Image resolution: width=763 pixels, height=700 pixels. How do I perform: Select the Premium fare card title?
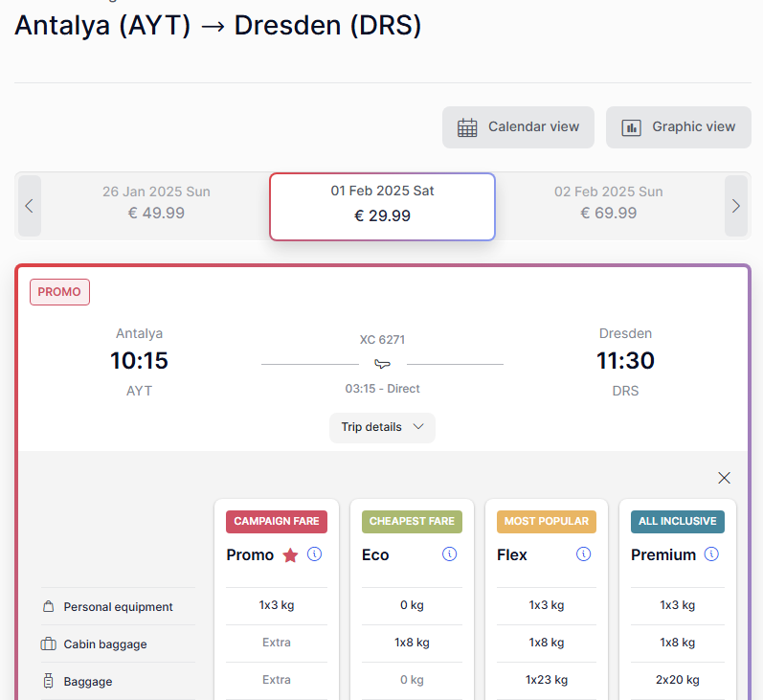[x=663, y=555]
